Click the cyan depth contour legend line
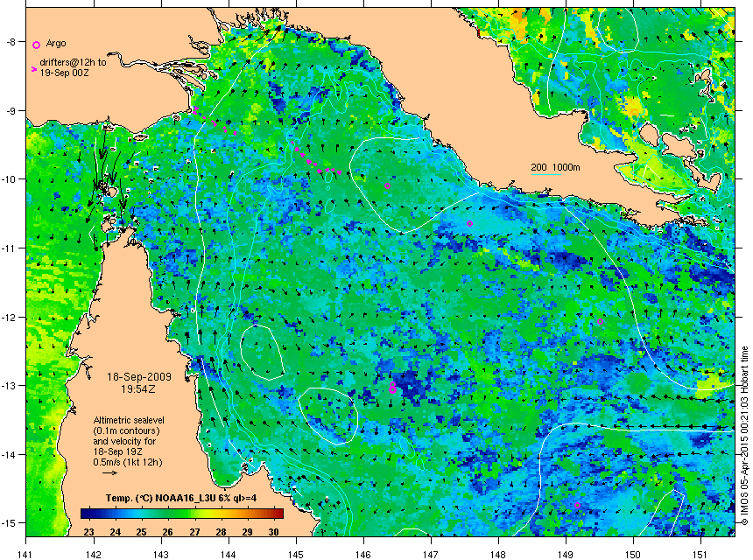Image resolution: width=753 pixels, height=560 pixels. click(x=545, y=175)
